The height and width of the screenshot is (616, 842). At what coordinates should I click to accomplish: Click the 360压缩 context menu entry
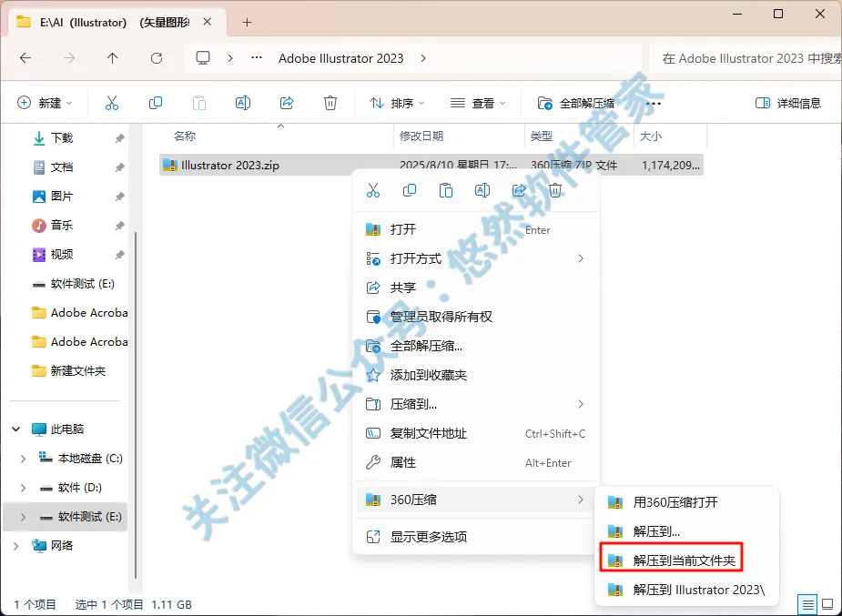[476, 500]
